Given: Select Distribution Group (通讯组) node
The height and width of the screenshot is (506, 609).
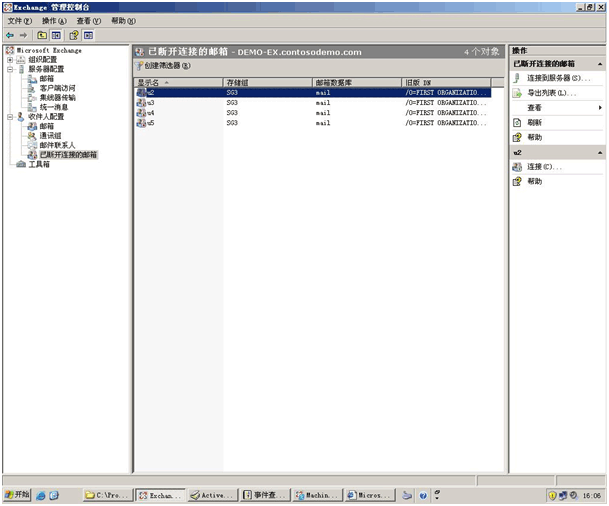Looking at the screenshot, I should [50, 136].
